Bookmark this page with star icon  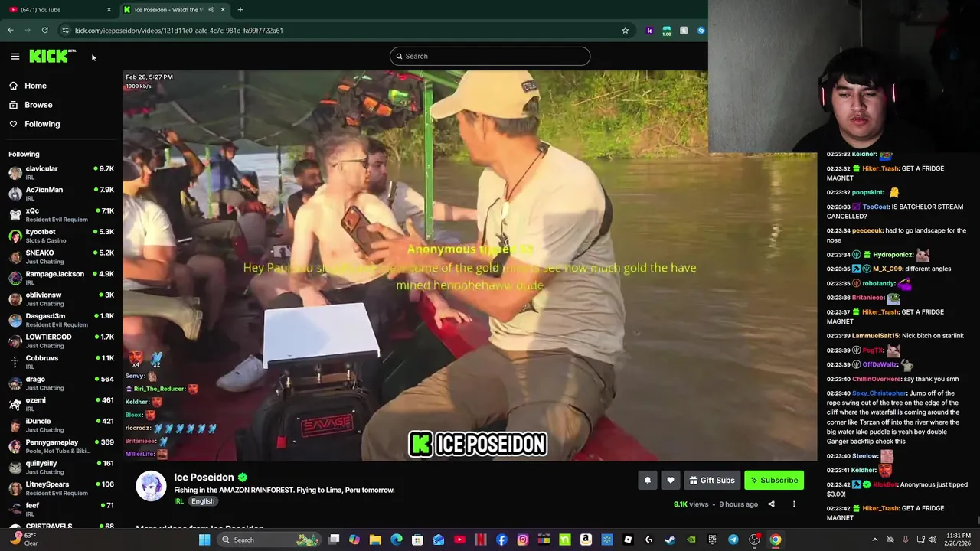[626, 31]
